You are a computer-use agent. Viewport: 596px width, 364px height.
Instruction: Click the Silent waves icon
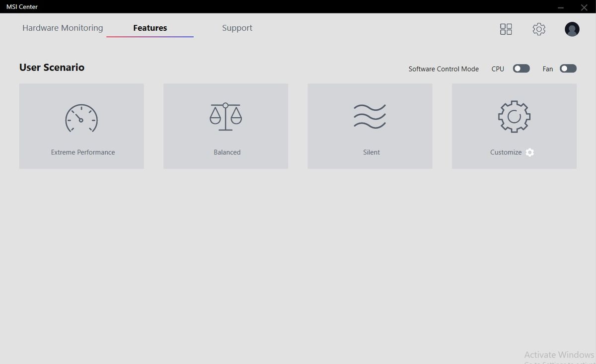click(x=370, y=117)
